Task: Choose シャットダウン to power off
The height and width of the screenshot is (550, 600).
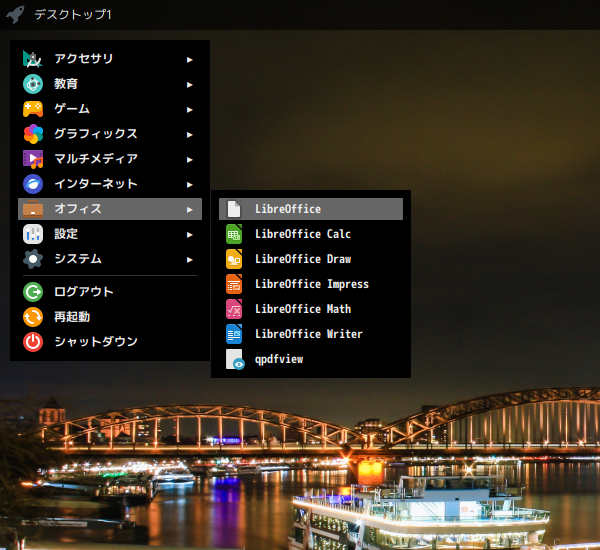Action: pyautogui.click(x=110, y=342)
